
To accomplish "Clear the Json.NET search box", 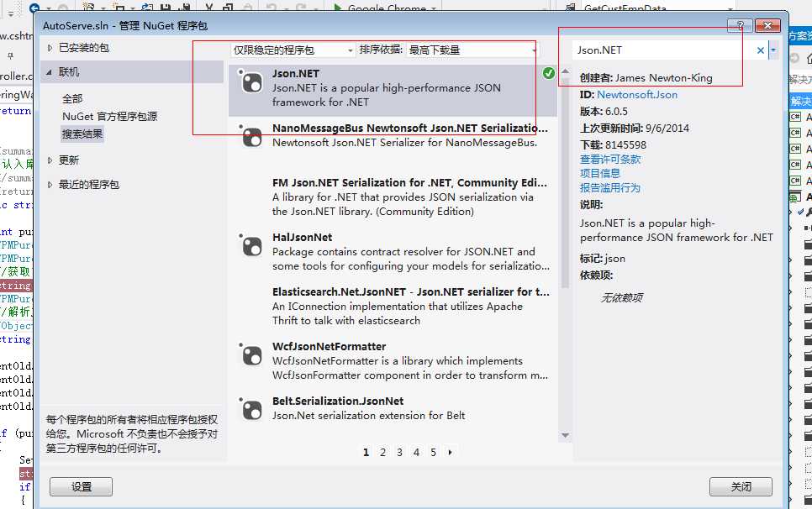I will click(760, 50).
